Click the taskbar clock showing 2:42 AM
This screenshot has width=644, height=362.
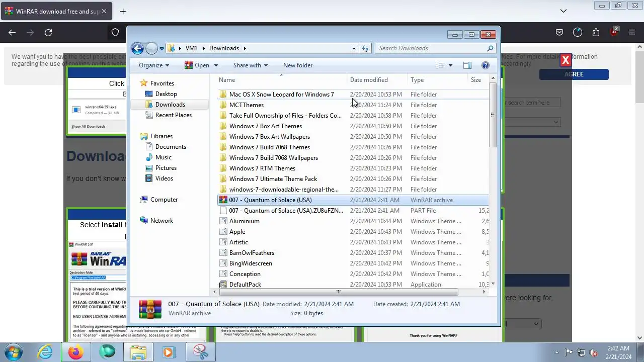click(x=618, y=352)
